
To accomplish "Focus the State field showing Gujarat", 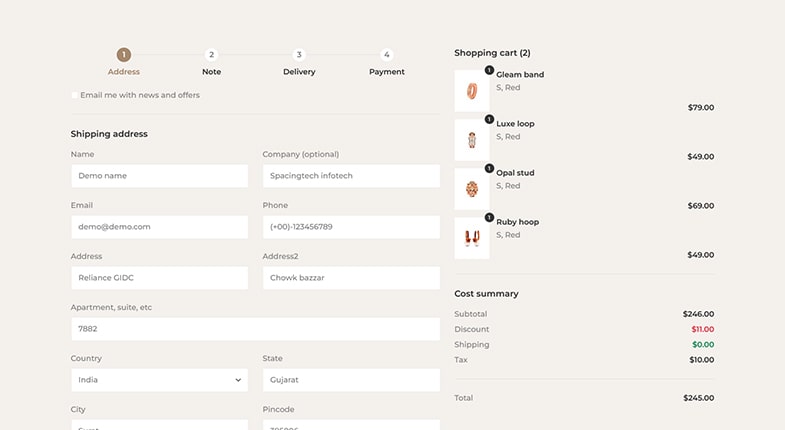I will pyautogui.click(x=351, y=380).
